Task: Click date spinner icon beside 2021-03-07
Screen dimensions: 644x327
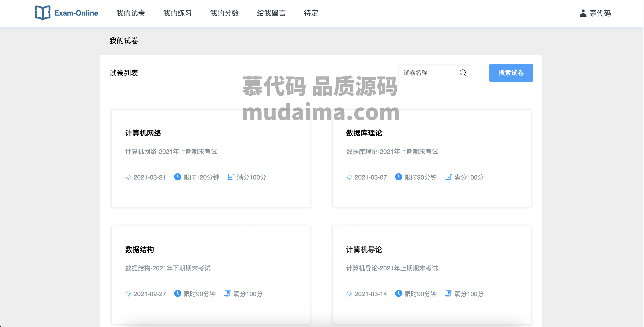Action: [349, 177]
